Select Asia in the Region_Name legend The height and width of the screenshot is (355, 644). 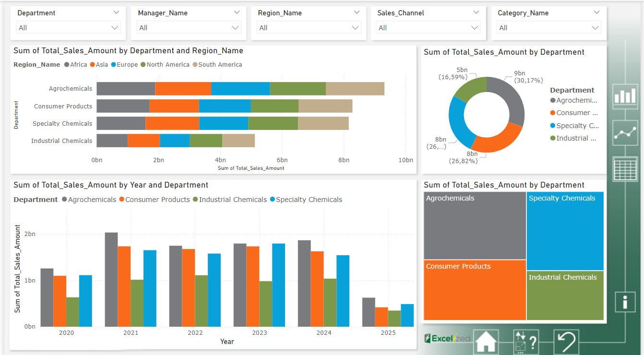(x=99, y=65)
